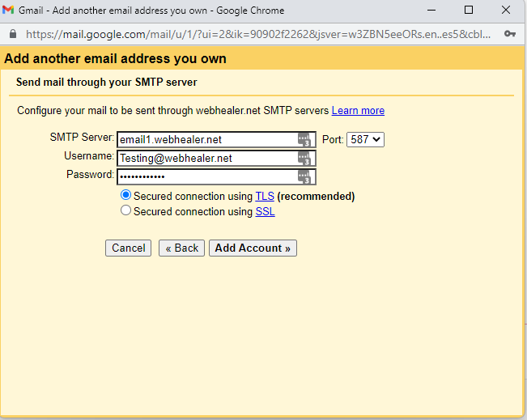This screenshot has height=420, width=527.
Task: Click Add Account » button
Action: (253, 248)
